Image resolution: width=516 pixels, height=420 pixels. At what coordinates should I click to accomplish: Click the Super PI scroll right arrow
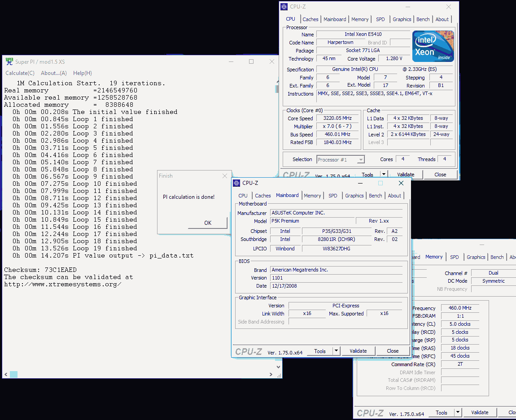271,374
